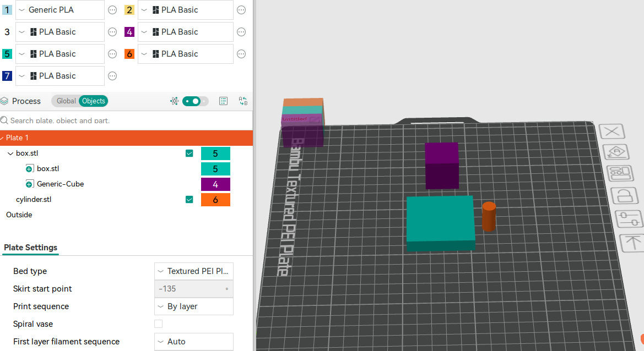Open options menu for filament 7
The height and width of the screenshot is (351, 644).
click(112, 76)
